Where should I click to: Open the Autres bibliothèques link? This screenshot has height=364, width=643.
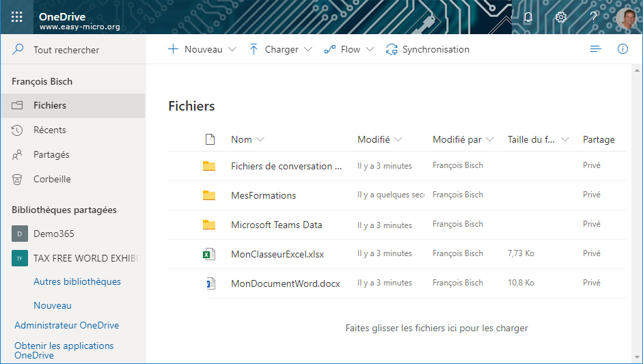(77, 281)
